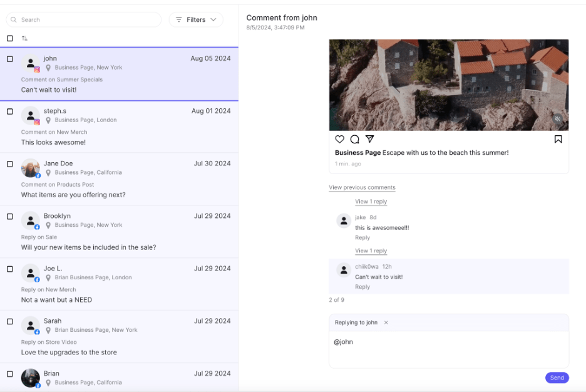Send the reply to john
This screenshot has width=586, height=392.
point(557,378)
